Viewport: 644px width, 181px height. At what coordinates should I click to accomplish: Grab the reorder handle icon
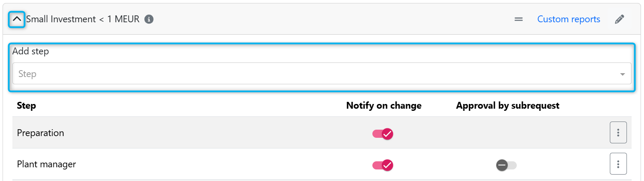[518, 19]
